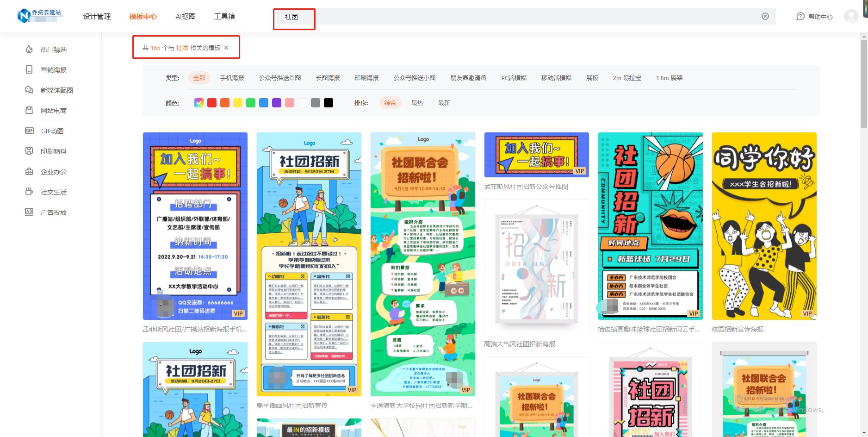
Task: Enable the 最热 sorting option
Action: point(417,102)
